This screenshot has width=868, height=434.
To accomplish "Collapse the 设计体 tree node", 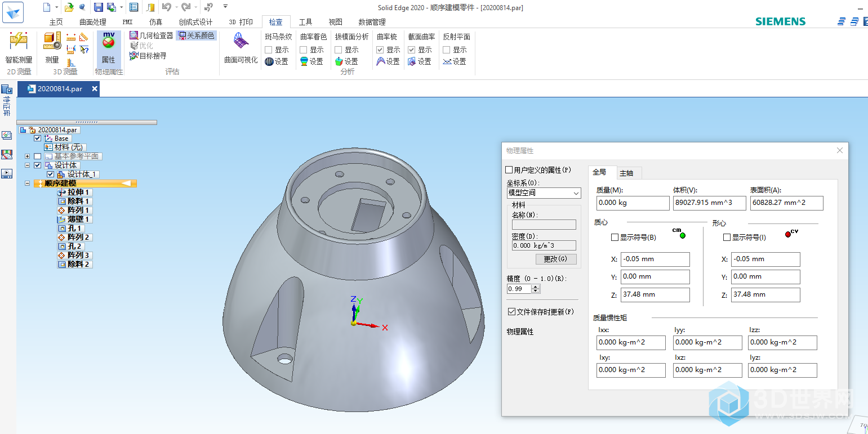I will (x=27, y=165).
